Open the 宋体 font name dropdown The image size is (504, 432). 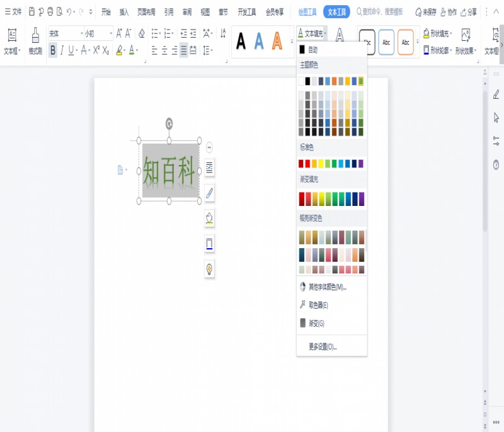pos(82,33)
